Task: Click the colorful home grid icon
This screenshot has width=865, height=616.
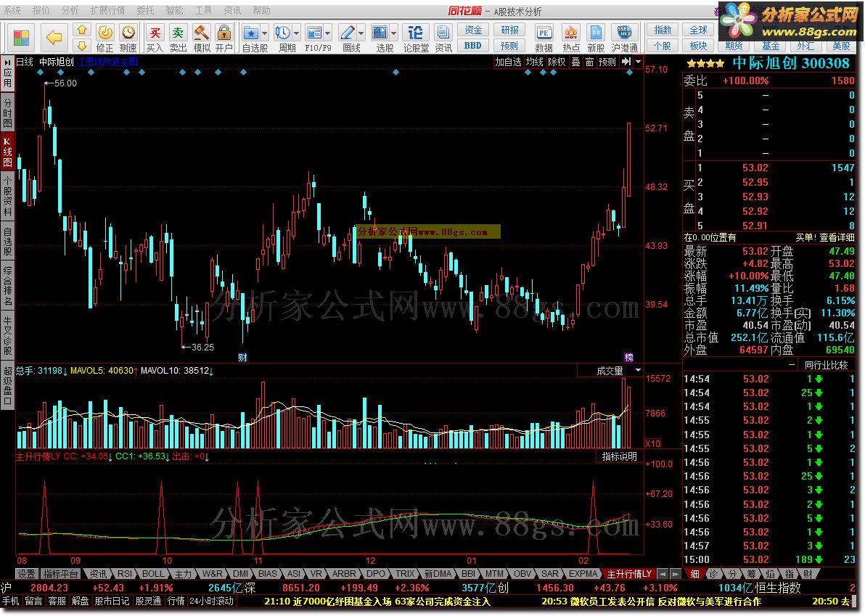Action: pyautogui.click(x=21, y=38)
